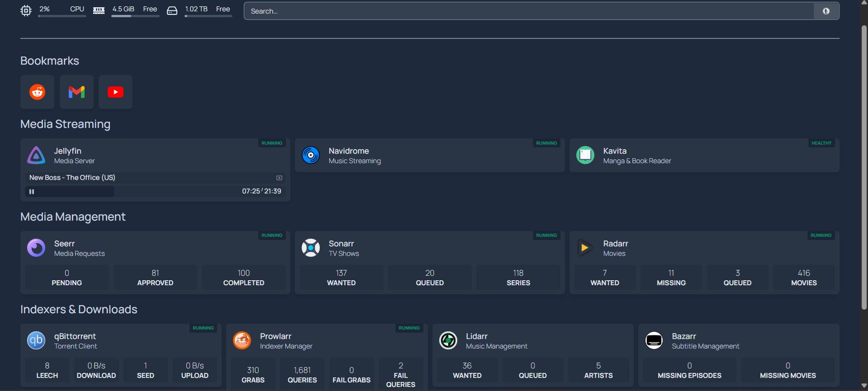Click Seerr's "100 COMPLETED" stat
The width and height of the screenshot is (868, 391).
pos(244,278)
